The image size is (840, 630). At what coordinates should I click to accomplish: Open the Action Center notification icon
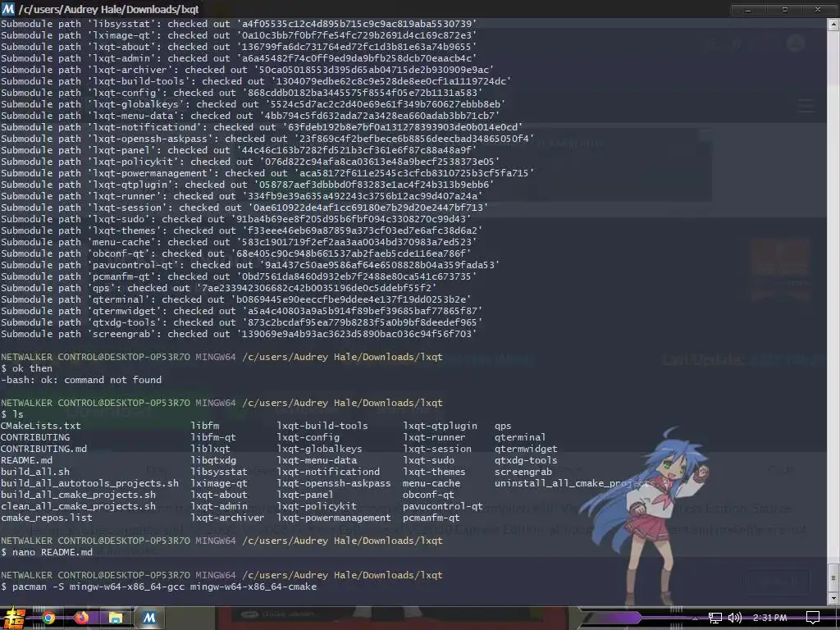813,619
